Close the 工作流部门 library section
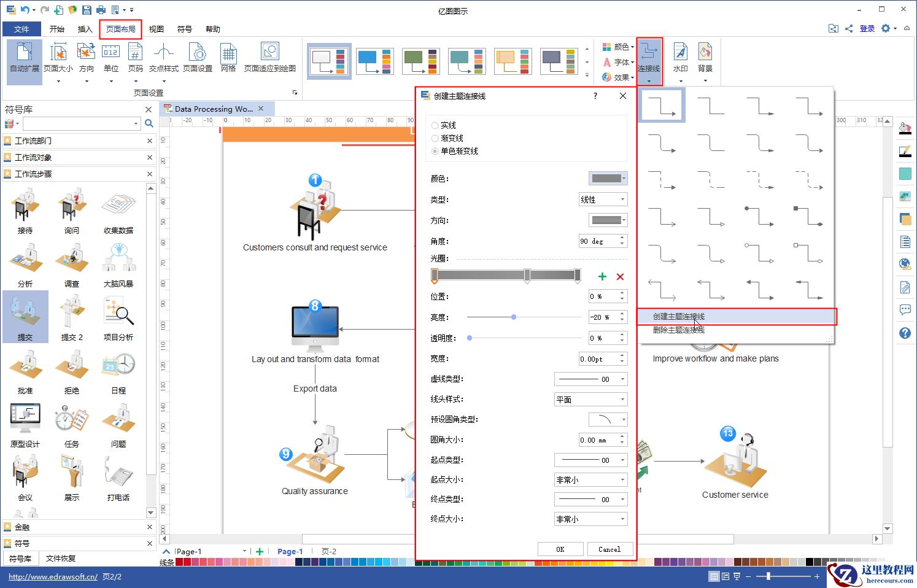 (x=150, y=141)
